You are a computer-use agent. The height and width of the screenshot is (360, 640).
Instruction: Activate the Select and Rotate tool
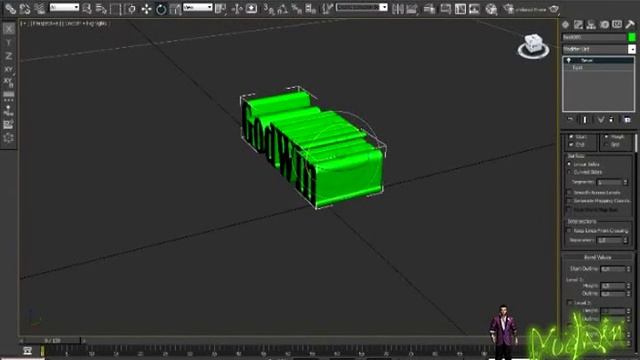coord(161,8)
